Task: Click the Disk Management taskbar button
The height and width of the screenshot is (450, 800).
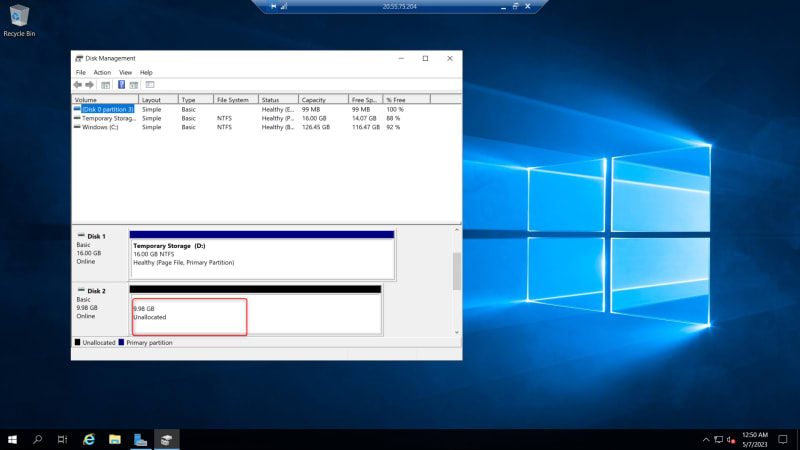Action: pyautogui.click(x=167, y=439)
